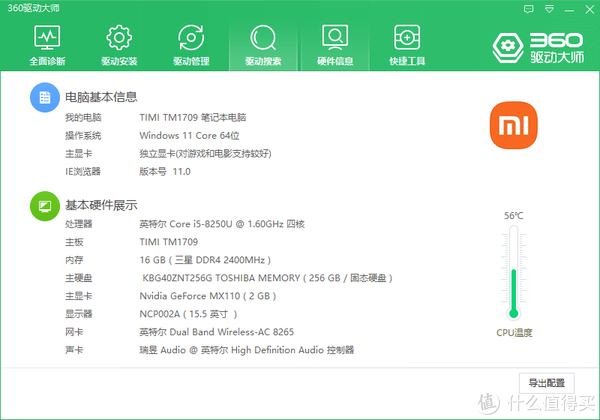Click the 56℃ temperature reading
The width and height of the screenshot is (600, 420).
click(514, 216)
